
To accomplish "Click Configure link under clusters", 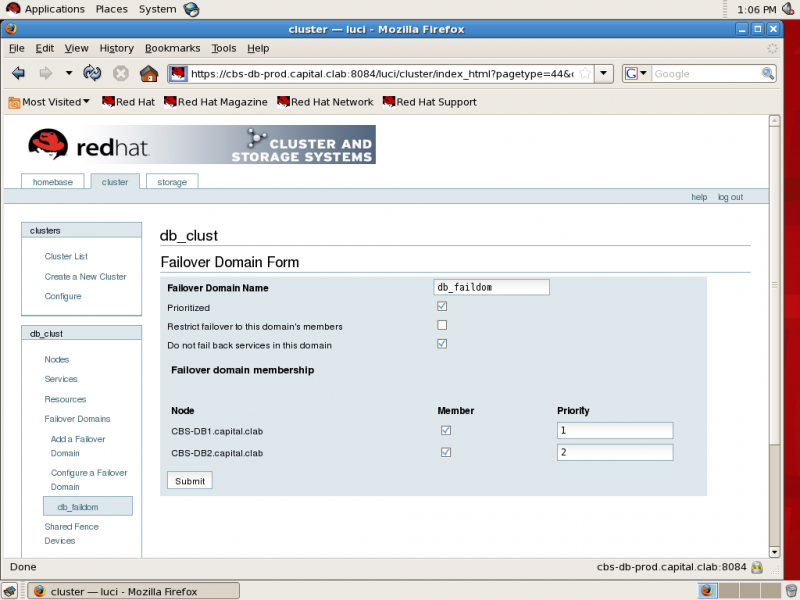I will pos(63,296).
